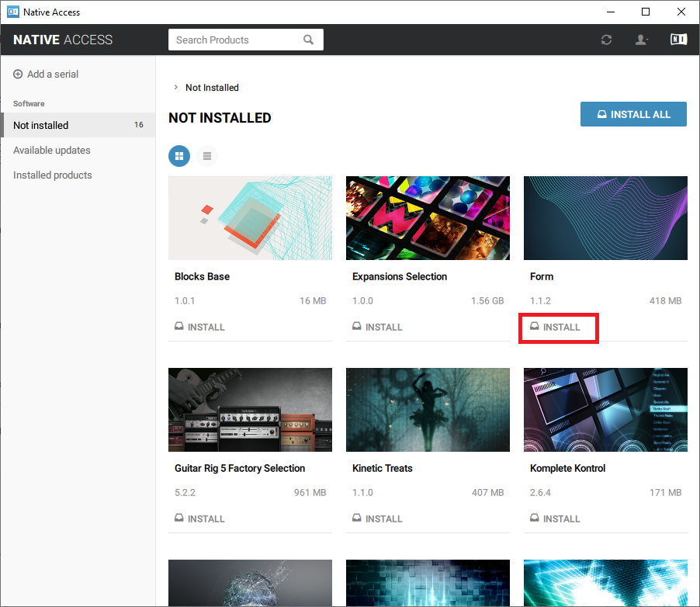Close the Native Access window
Viewport: 700px width, 607px height.
click(x=681, y=12)
